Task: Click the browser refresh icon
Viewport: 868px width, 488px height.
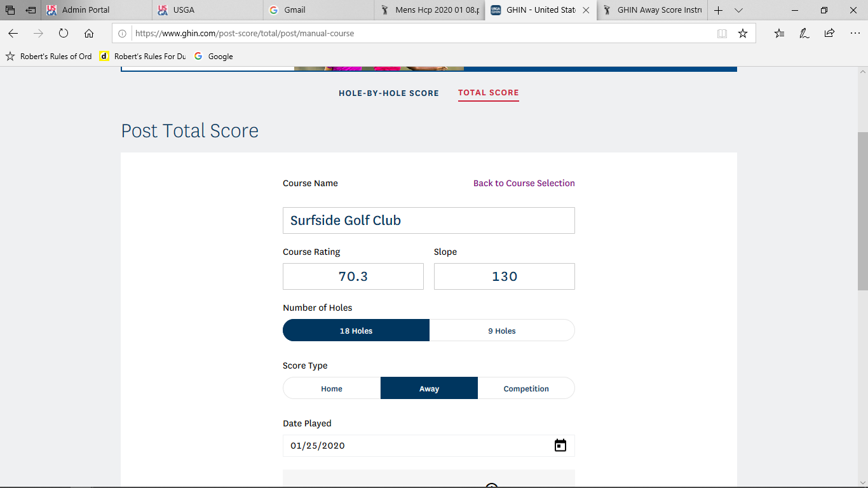Action: (64, 34)
